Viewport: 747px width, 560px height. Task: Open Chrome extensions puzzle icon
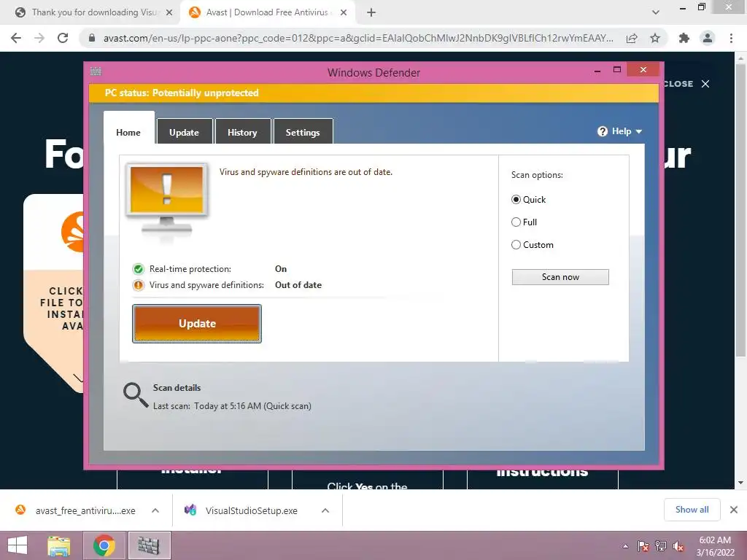684,38
